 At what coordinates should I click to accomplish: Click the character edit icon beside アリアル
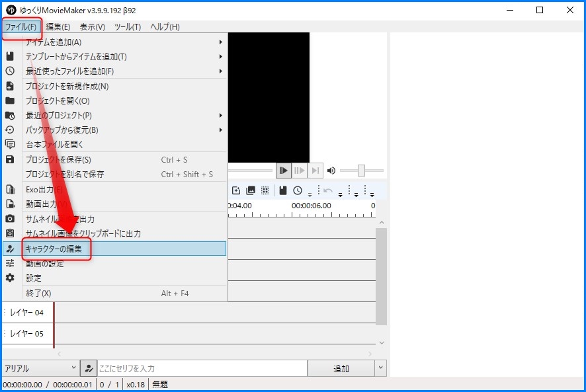point(89,368)
